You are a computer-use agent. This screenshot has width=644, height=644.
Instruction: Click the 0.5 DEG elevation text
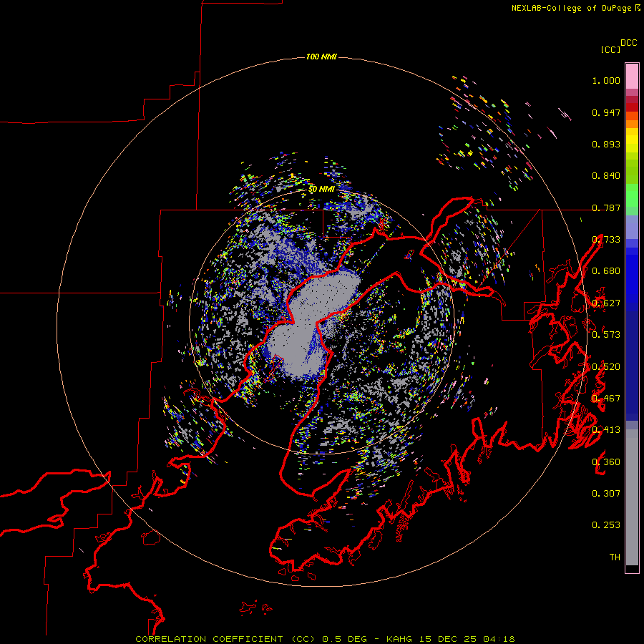345,639
